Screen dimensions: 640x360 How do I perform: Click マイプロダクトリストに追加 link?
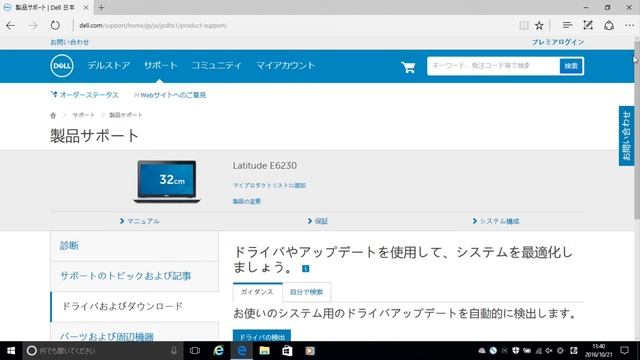click(x=269, y=185)
